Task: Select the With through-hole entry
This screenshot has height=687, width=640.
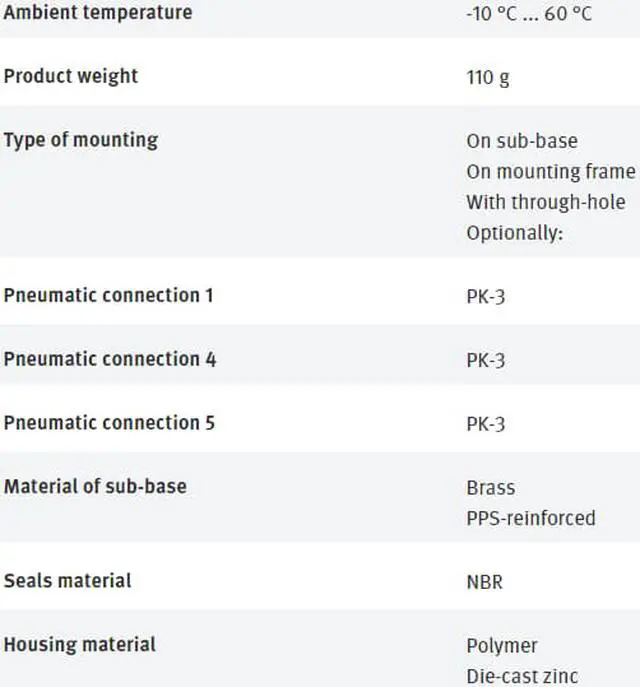Action: [546, 202]
